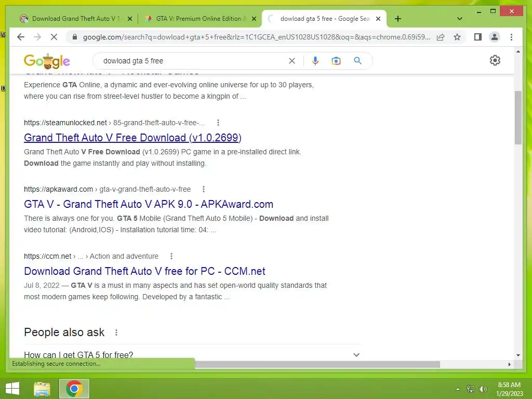The height and width of the screenshot is (399, 532).
Task: Click scroll down arrow of page
Action: [518, 355]
